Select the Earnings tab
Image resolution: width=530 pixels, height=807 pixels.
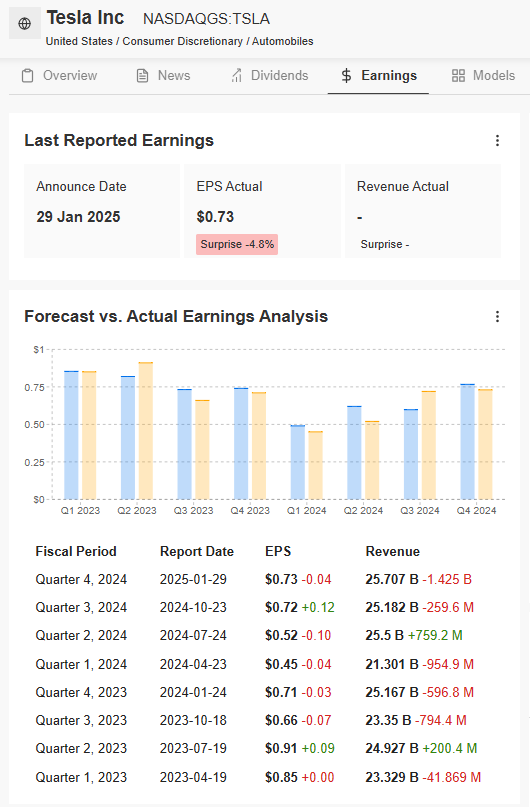point(378,76)
